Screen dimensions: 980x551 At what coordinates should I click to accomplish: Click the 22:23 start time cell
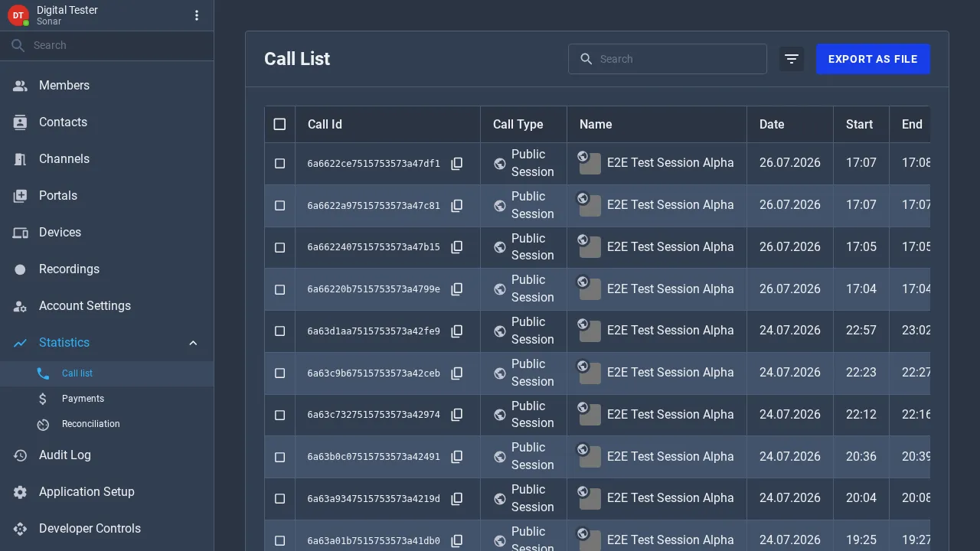[861, 373]
